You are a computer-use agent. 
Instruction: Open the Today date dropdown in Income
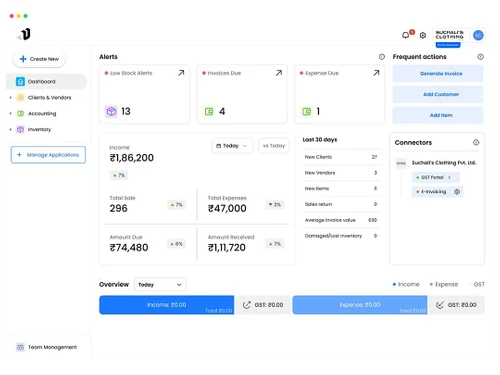[232, 146]
